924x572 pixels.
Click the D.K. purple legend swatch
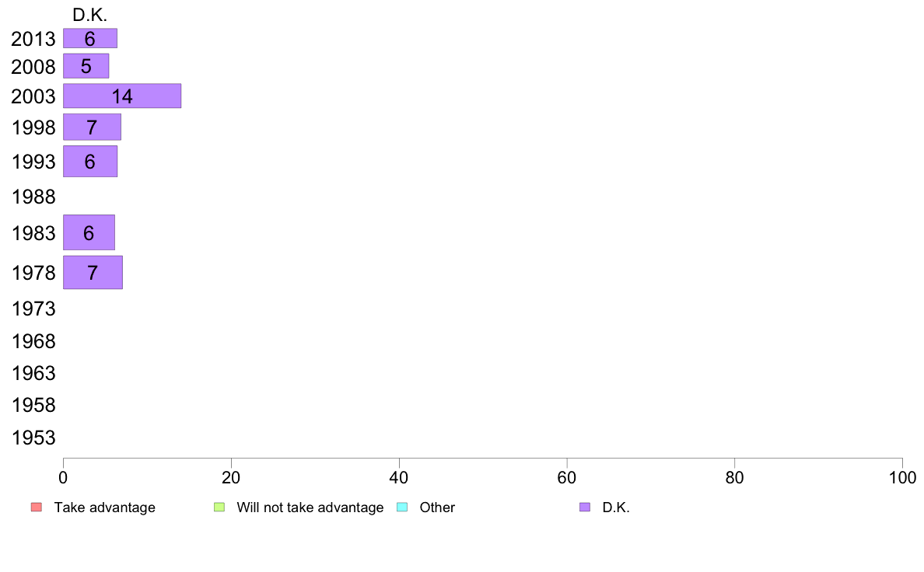tap(585, 507)
